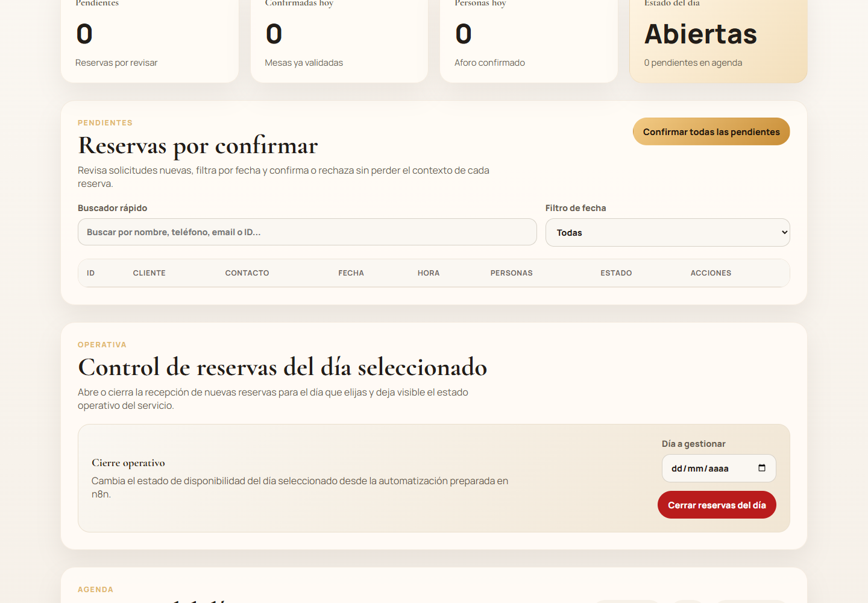Click the CLIENTE column header
The height and width of the screenshot is (603, 868).
[149, 273]
